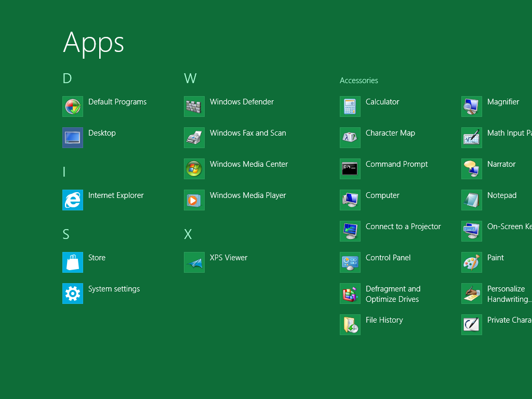Launch Private Character Editor icon
Image resolution: width=532 pixels, height=399 pixels.
[472, 325]
